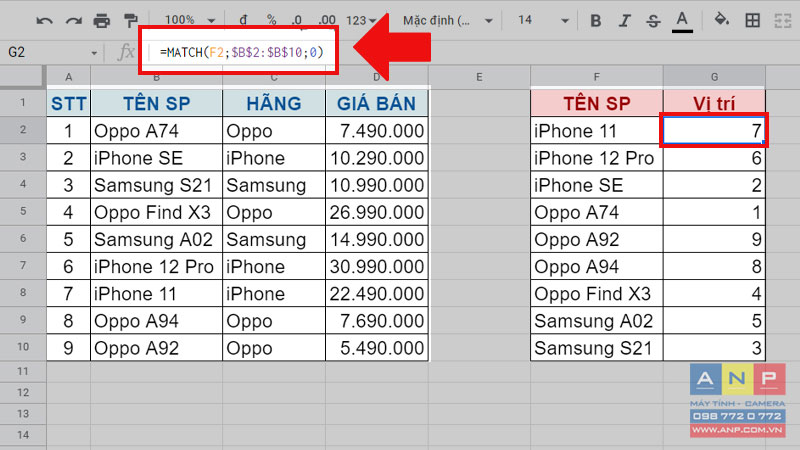The height and width of the screenshot is (450, 800).
Task: Toggle Italic formatting
Action: click(x=624, y=21)
